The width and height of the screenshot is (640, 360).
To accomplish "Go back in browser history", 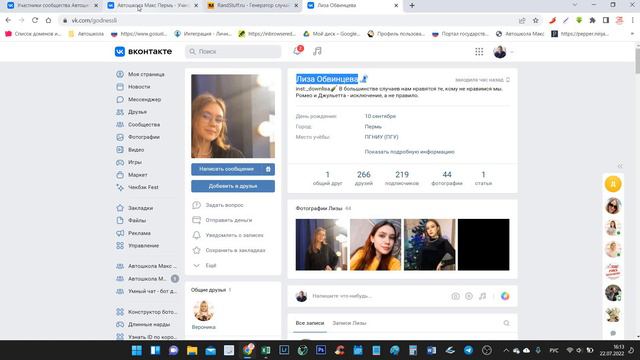I will click(x=8, y=20).
